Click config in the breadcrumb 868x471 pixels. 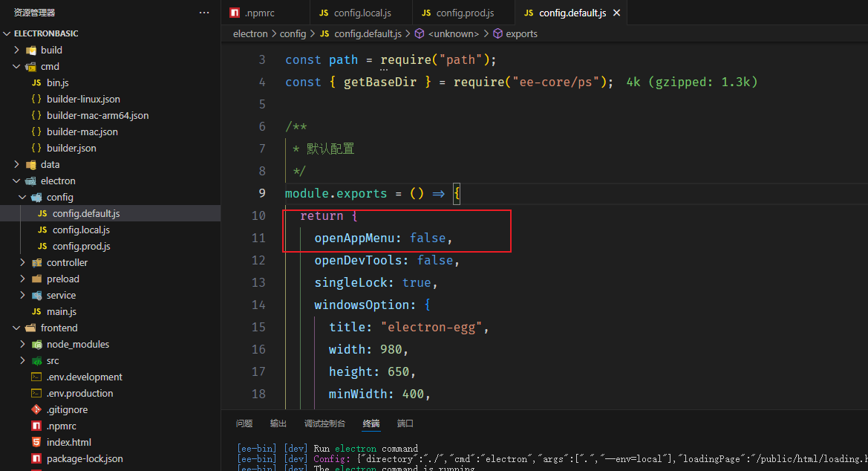click(293, 33)
